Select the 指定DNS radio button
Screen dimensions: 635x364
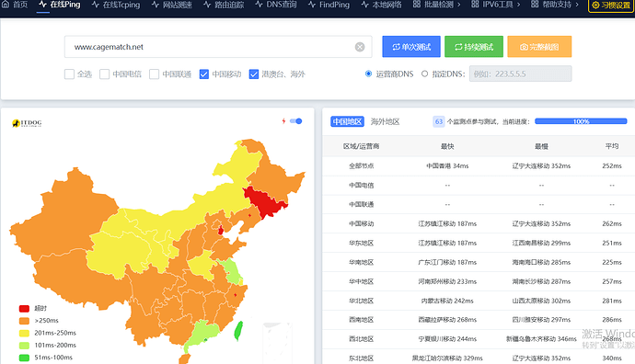click(x=424, y=74)
